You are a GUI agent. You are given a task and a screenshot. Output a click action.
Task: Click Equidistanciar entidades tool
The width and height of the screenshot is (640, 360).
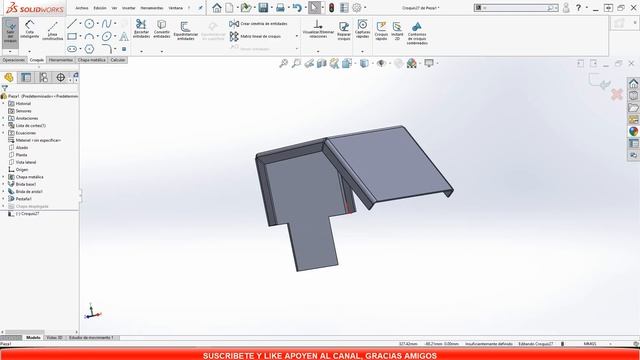pos(185,31)
